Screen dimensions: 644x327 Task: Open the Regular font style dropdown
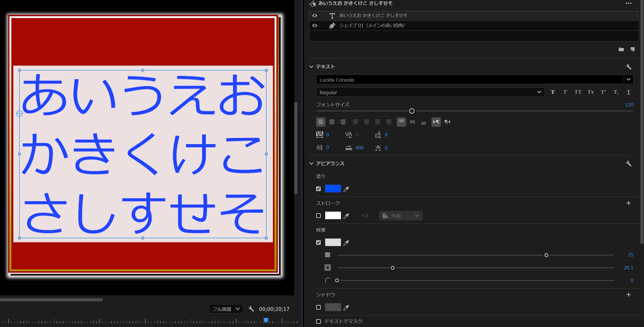coord(430,92)
